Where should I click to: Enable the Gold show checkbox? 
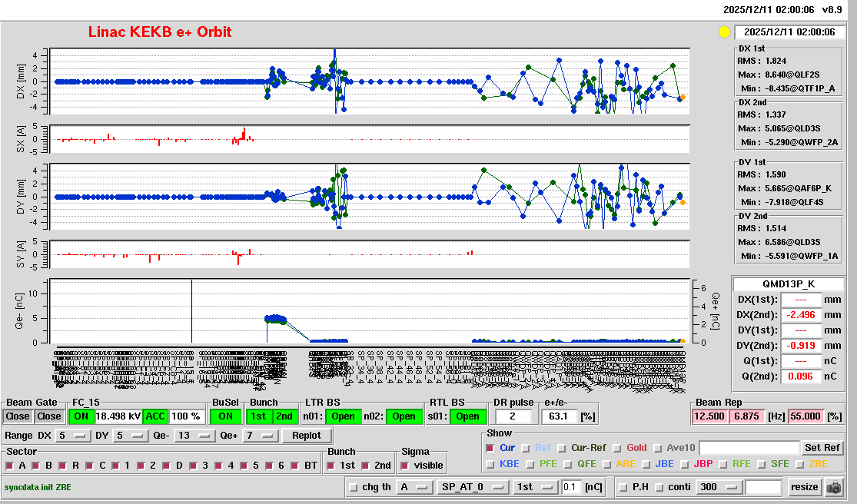[619, 448]
